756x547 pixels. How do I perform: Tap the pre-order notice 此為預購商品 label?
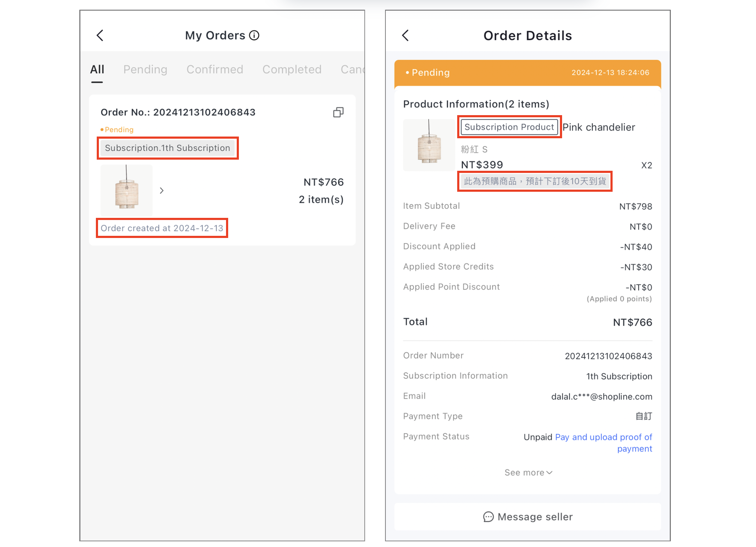tap(535, 181)
